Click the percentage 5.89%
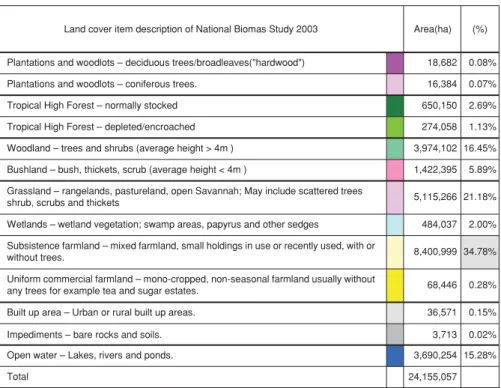501x388 pixels. (482, 170)
